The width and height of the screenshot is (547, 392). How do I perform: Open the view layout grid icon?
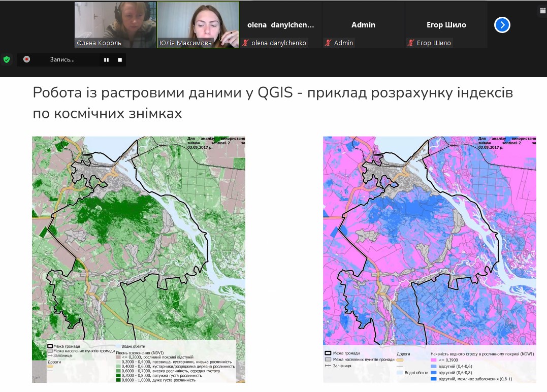[542, 10]
